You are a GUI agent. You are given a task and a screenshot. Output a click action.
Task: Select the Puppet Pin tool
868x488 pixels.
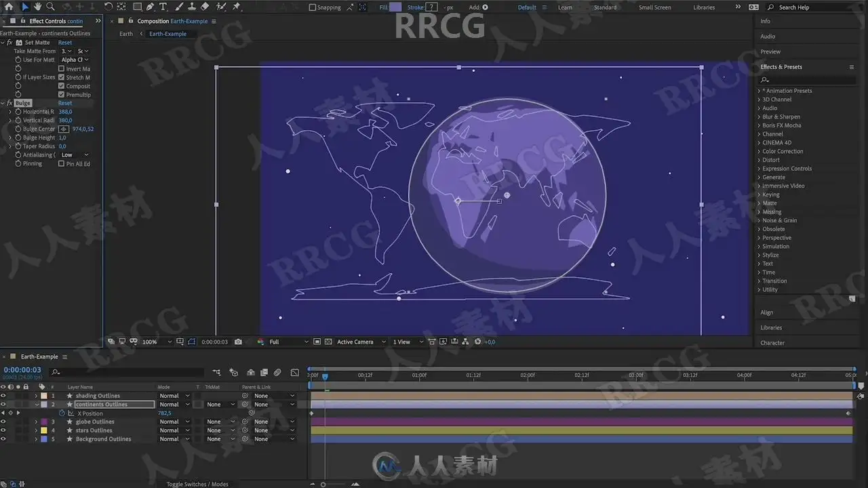click(237, 7)
